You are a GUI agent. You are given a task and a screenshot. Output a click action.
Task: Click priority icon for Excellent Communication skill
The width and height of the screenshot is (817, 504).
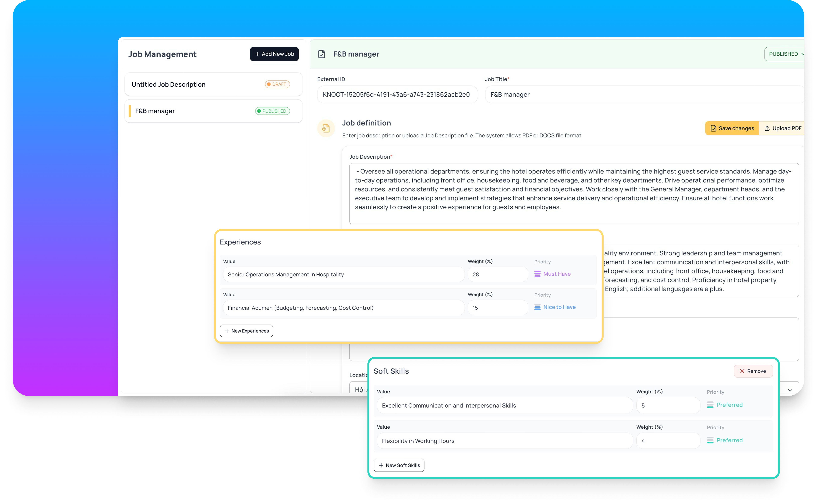710,405
